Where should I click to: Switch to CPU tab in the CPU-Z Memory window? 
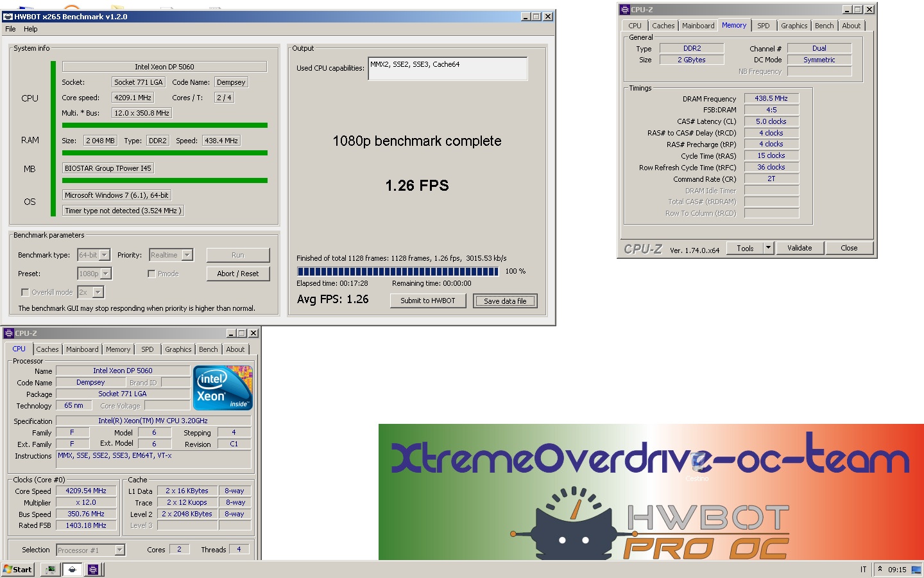[635, 26]
